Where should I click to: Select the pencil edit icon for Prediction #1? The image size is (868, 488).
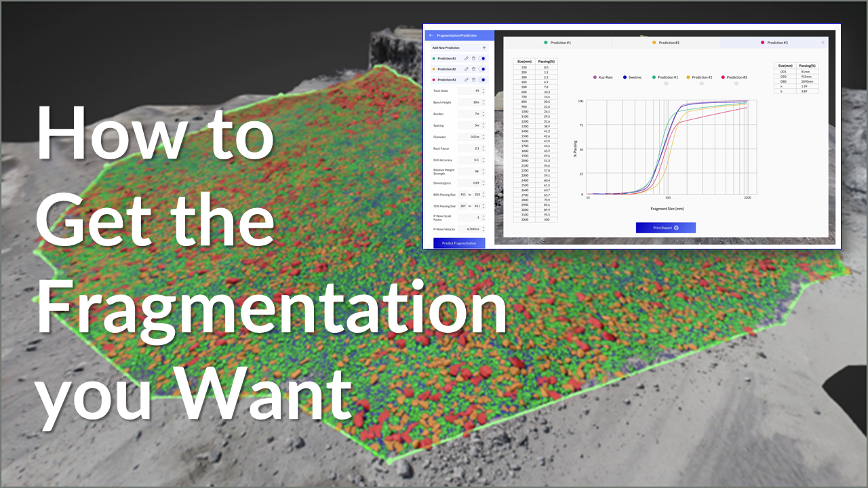tap(466, 58)
